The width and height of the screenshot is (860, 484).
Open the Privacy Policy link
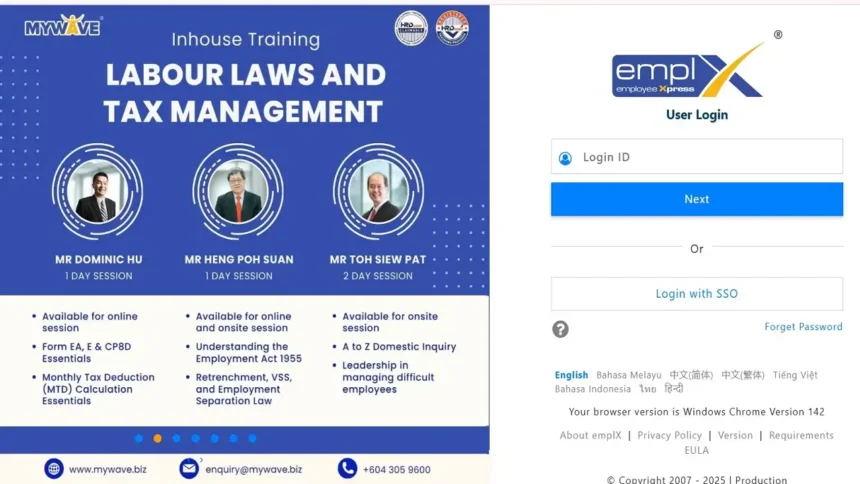pos(669,435)
